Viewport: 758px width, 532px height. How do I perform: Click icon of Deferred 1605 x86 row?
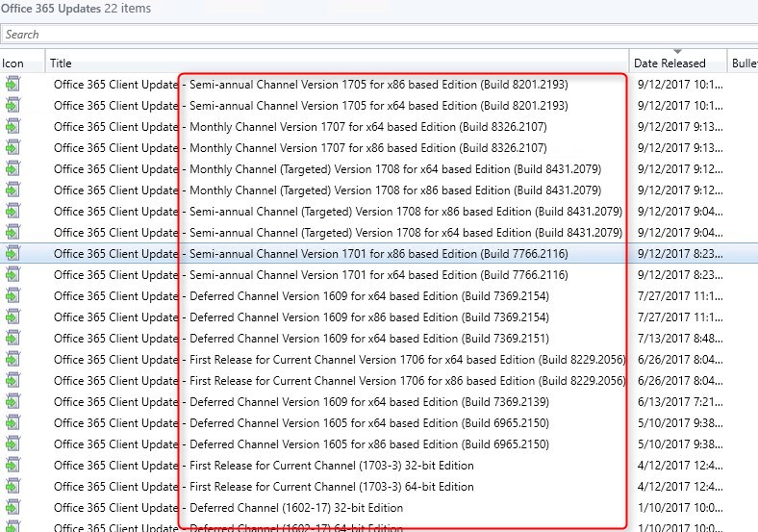[13, 444]
